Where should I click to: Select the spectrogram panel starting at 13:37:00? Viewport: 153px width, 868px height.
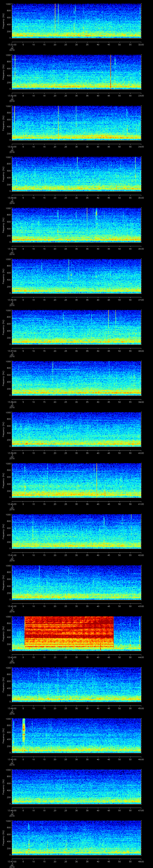[x=76, y=327]
